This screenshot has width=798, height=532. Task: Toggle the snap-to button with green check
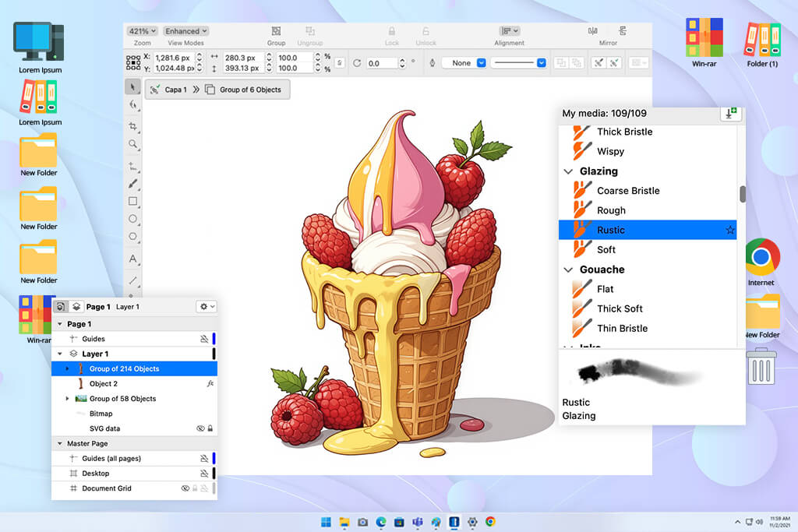(x=614, y=63)
